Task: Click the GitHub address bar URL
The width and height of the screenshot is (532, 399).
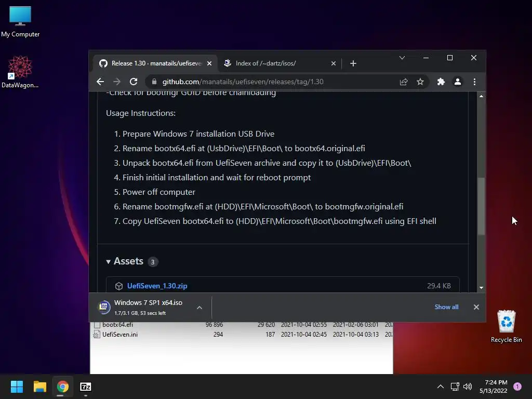Action: pos(243,82)
